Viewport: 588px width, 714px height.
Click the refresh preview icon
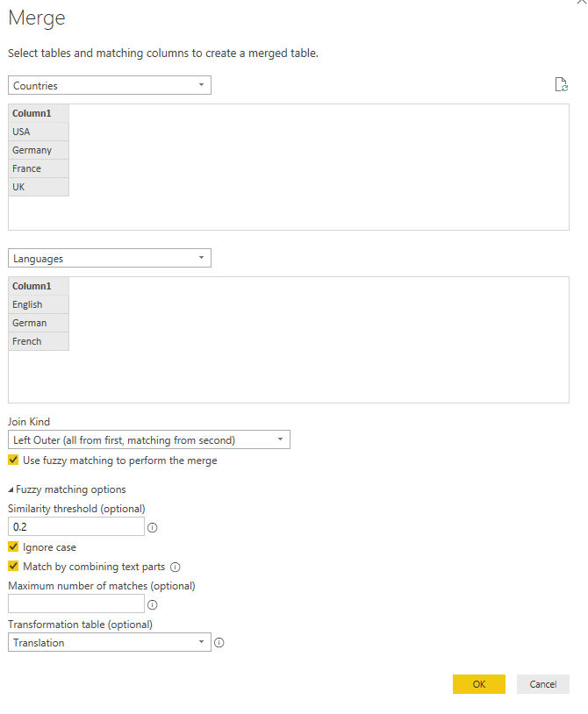coord(562,85)
